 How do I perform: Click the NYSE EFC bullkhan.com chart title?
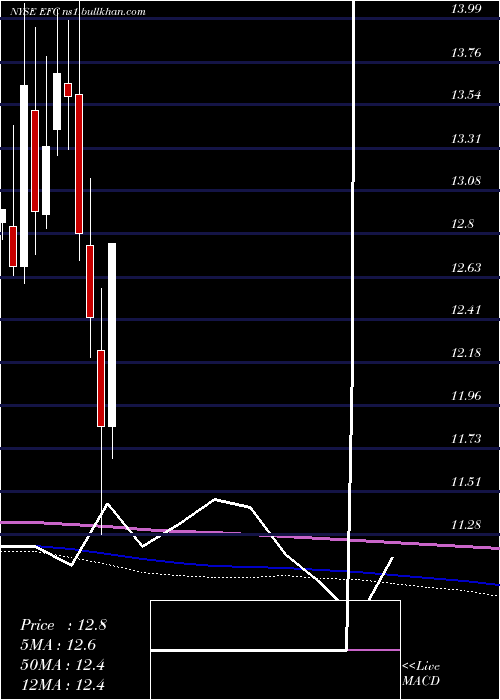79,12
